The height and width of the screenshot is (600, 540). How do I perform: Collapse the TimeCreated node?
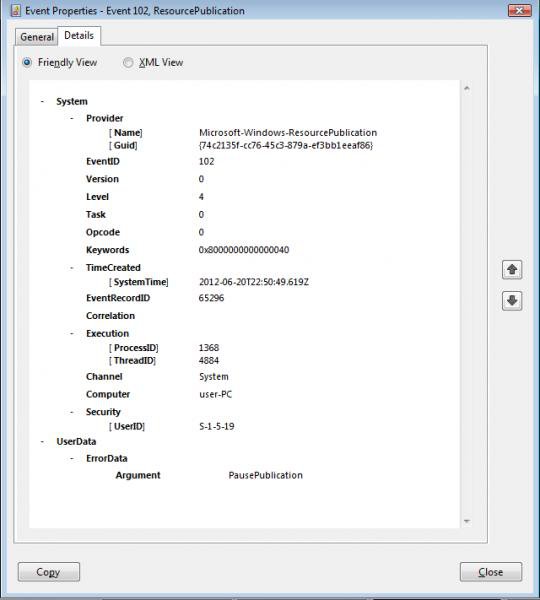pos(72,268)
